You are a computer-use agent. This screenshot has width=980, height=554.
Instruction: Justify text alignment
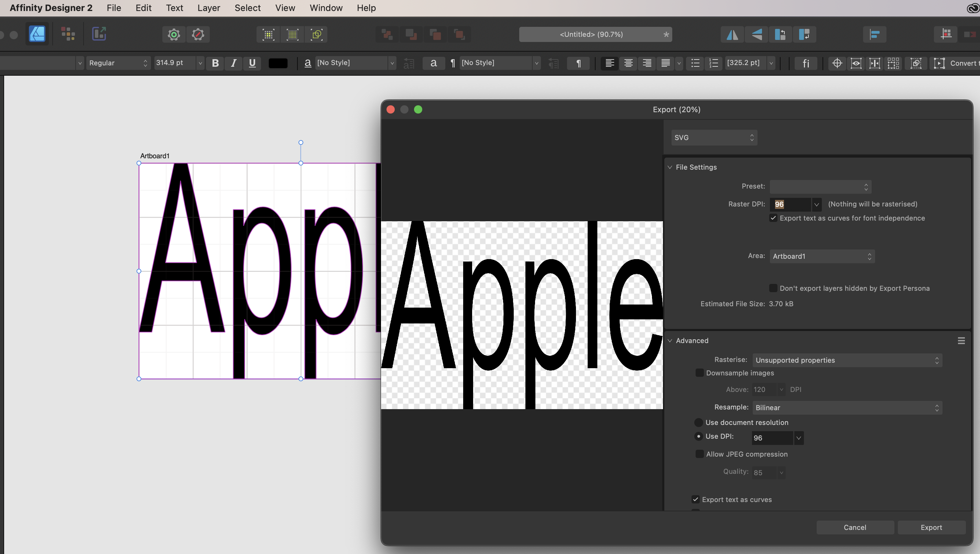tap(666, 63)
